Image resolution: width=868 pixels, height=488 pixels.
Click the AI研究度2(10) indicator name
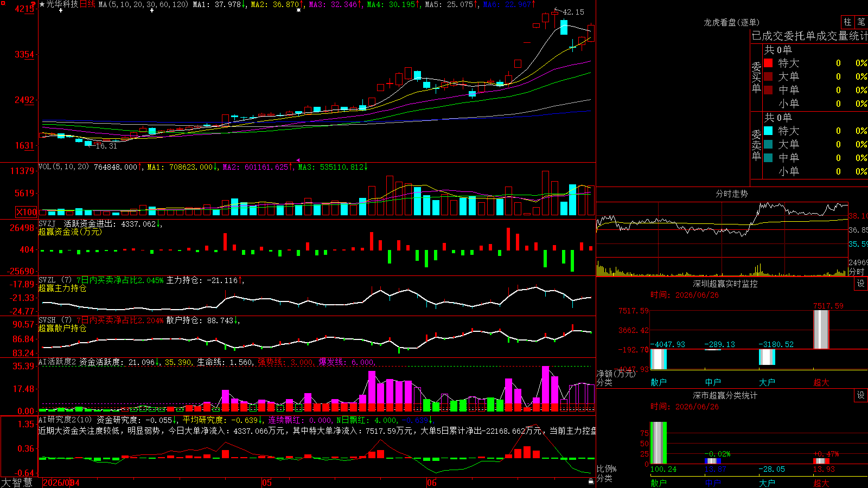(65, 420)
